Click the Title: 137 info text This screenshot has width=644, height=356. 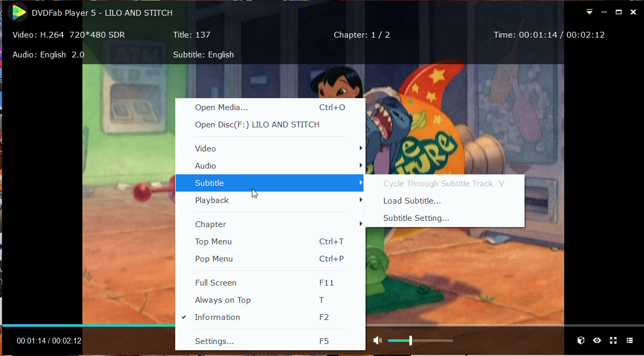[191, 35]
